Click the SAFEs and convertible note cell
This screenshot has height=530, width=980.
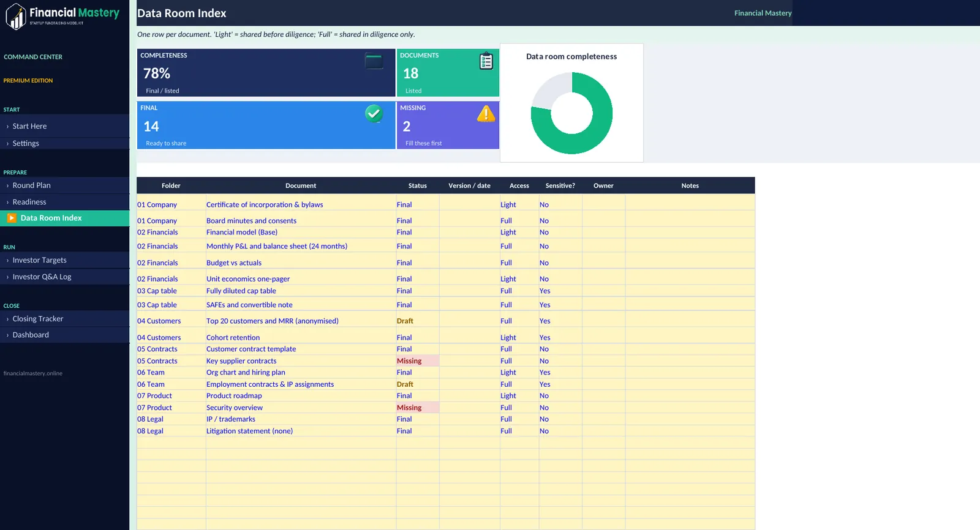pyautogui.click(x=301, y=305)
